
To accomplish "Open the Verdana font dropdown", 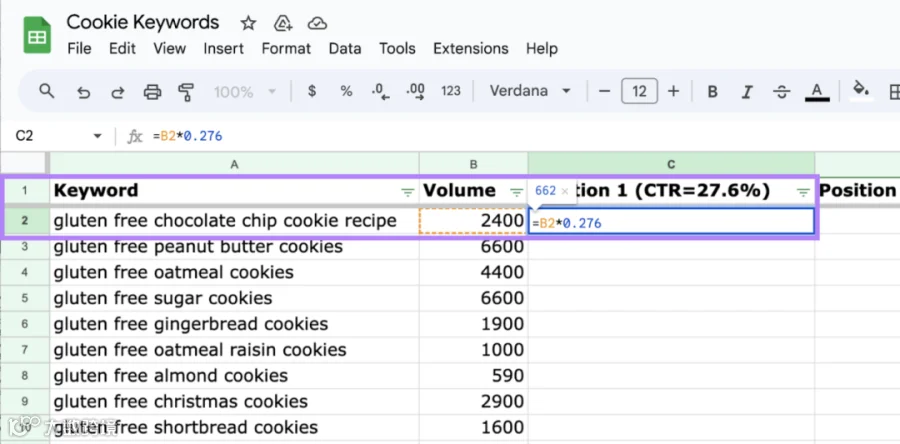I will pyautogui.click(x=530, y=91).
